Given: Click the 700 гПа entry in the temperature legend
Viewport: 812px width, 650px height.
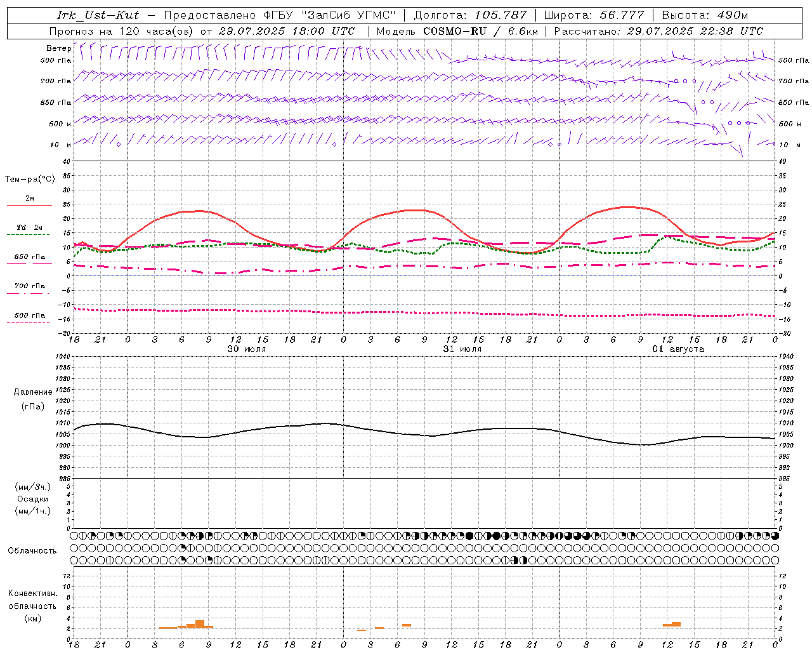Looking at the screenshot, I should click(x=29, y=286).
